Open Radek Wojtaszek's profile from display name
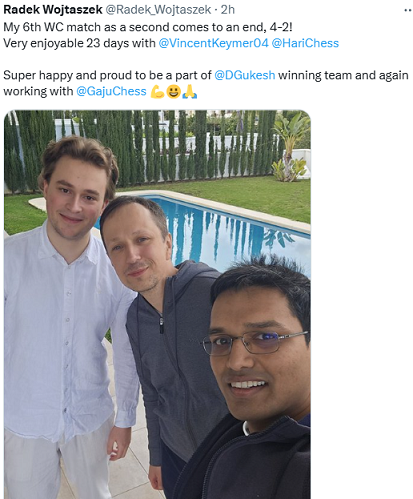413x499 pixels. (53, 10)
